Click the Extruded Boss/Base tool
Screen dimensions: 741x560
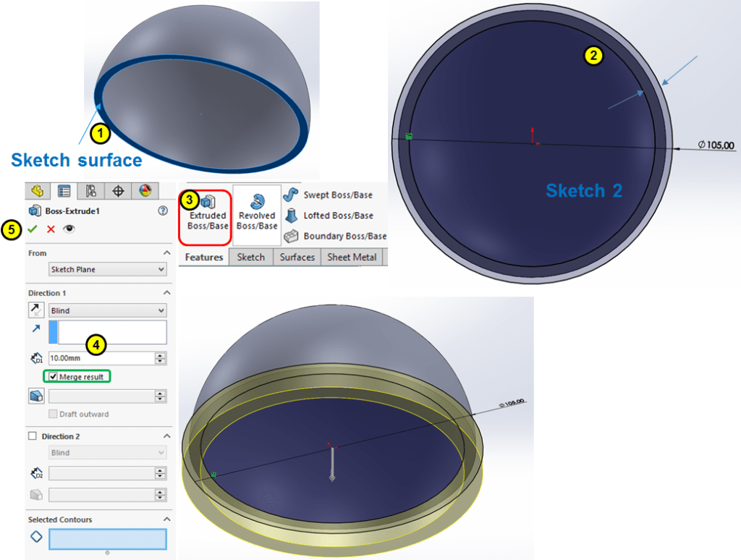click(x=207, y=214)
